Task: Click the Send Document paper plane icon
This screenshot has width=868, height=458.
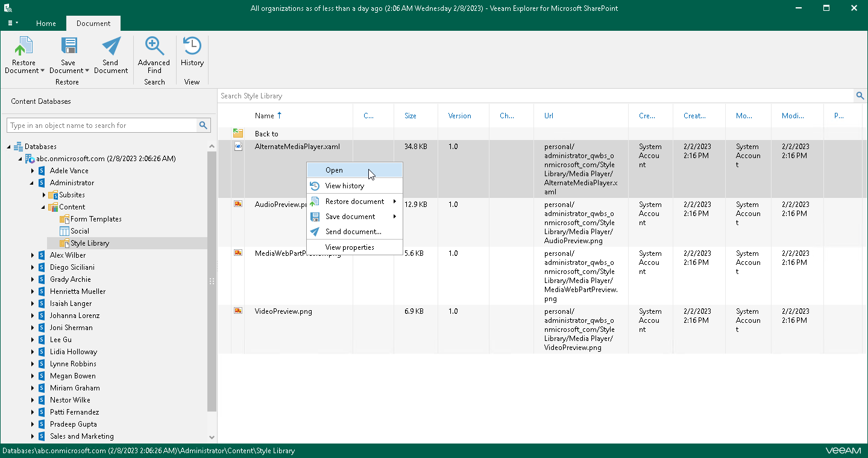Action: 111,47
